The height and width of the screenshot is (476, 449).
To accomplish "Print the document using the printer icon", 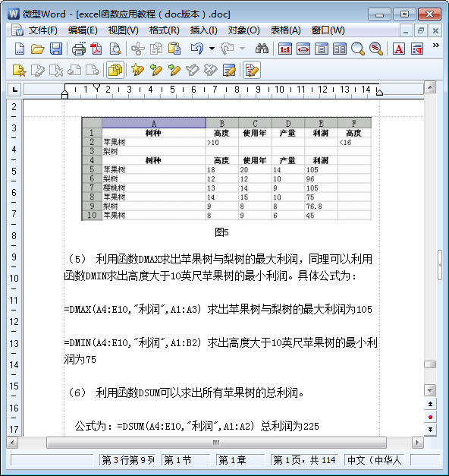I will (79, 49).
